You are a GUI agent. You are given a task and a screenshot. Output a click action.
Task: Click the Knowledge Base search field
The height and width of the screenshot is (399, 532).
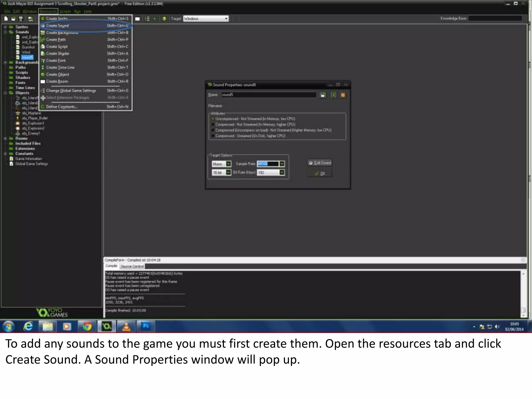495,18
